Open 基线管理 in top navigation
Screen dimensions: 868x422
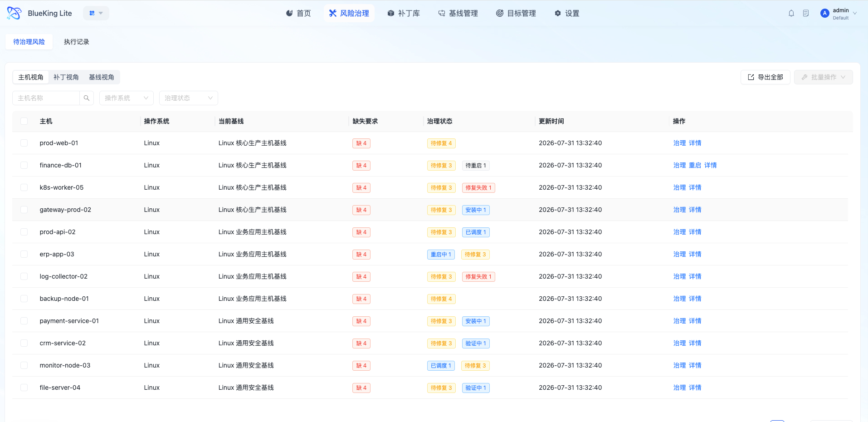click(x=458, y=13)
